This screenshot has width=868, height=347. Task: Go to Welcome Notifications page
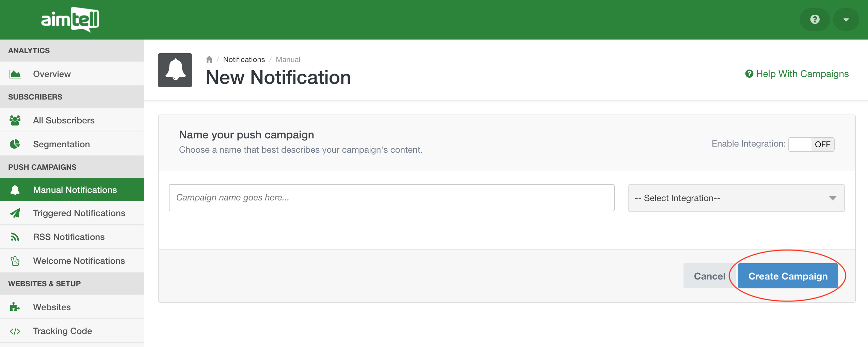pos(79,261)
